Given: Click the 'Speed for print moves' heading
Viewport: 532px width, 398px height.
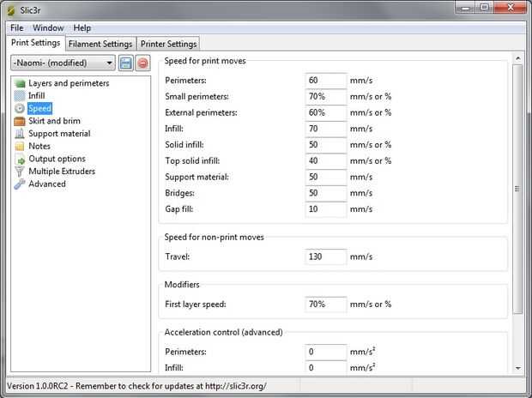Looking at the screenshot, I should click(205, 61).
